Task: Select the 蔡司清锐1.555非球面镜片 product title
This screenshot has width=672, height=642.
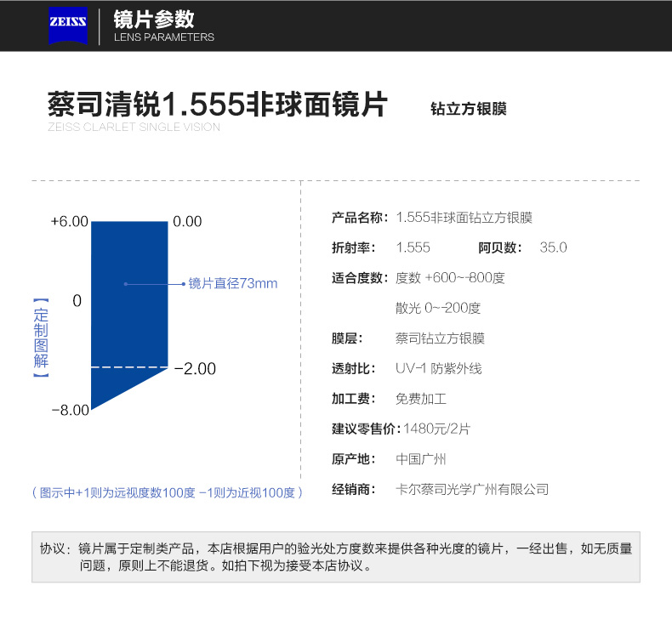Action: pos(217,104)
